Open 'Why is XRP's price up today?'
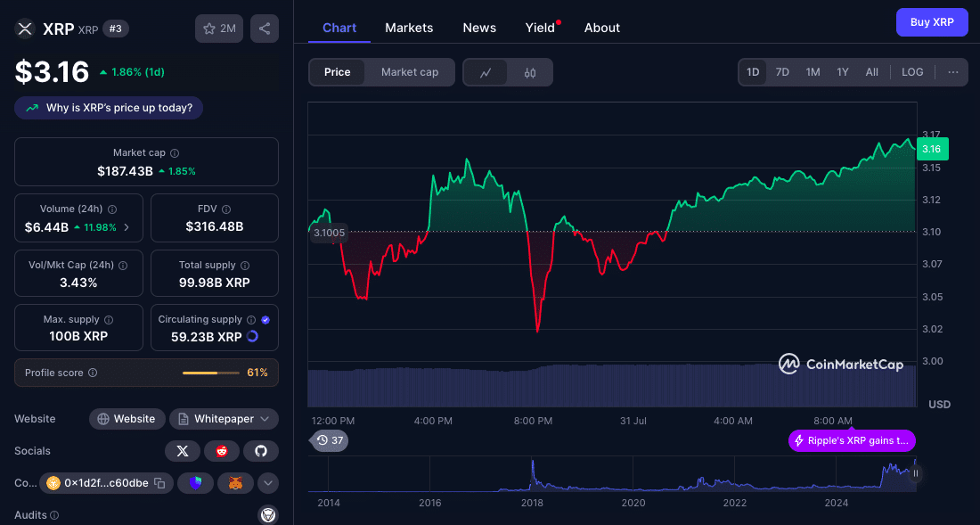980x525 pixels. pyautogui.click(x=108, y=107)
